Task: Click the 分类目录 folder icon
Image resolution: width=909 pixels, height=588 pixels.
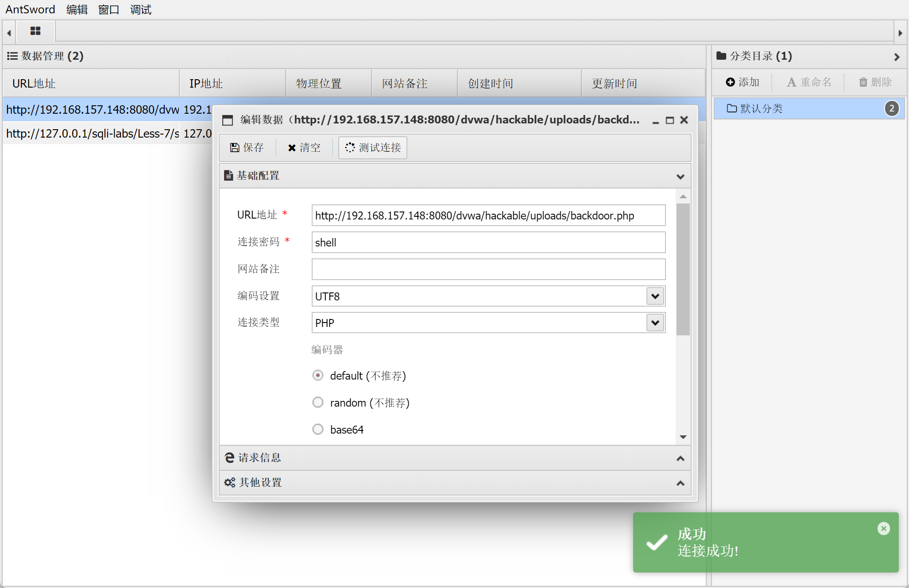Action: point(721,56)
